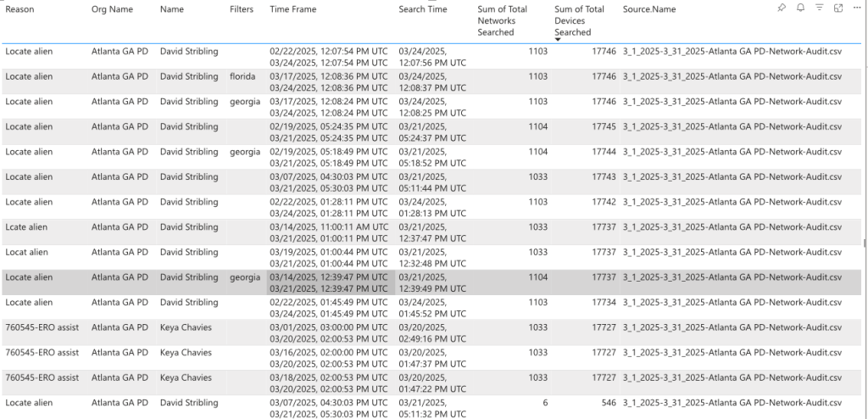The width and height of the screenshot is (868, 419).
Task: Click Sum of Total Networks Searched header
Action: (502, 20)
